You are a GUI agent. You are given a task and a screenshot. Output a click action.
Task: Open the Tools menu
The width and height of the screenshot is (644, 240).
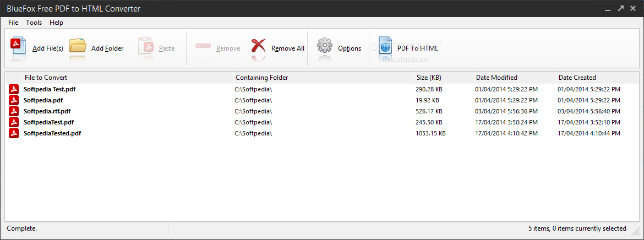(x=34, y=23)
